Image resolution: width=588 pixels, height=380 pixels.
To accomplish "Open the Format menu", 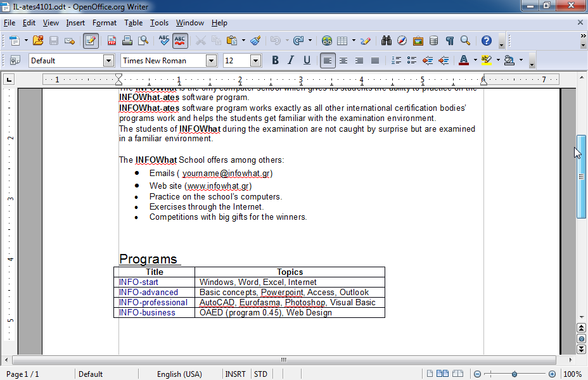I will pos(104,23).
